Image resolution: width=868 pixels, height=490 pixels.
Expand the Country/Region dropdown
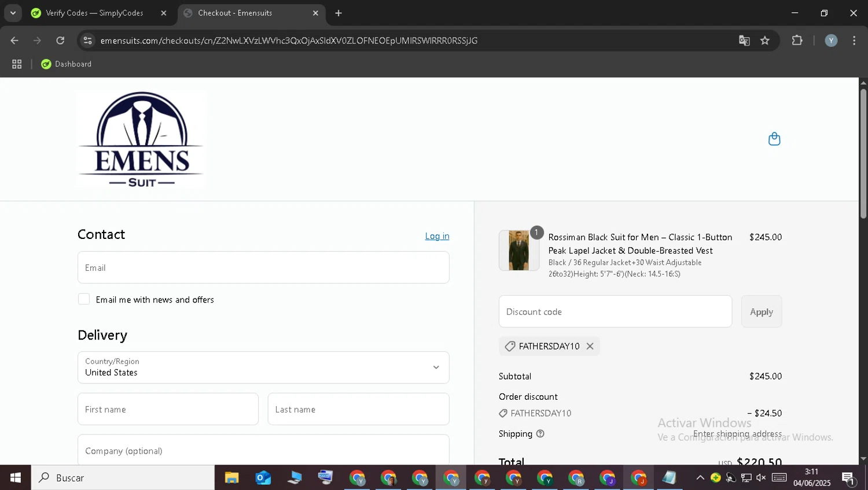coord(263,367)
